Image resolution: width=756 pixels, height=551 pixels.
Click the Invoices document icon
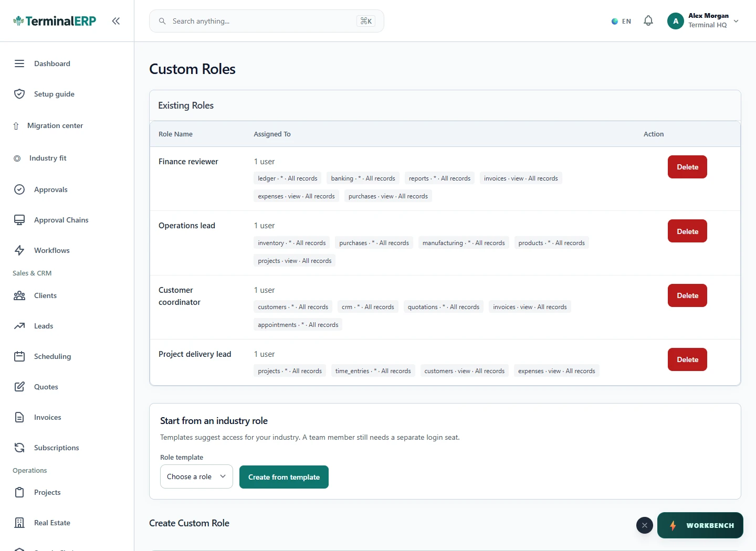[19, 417]
